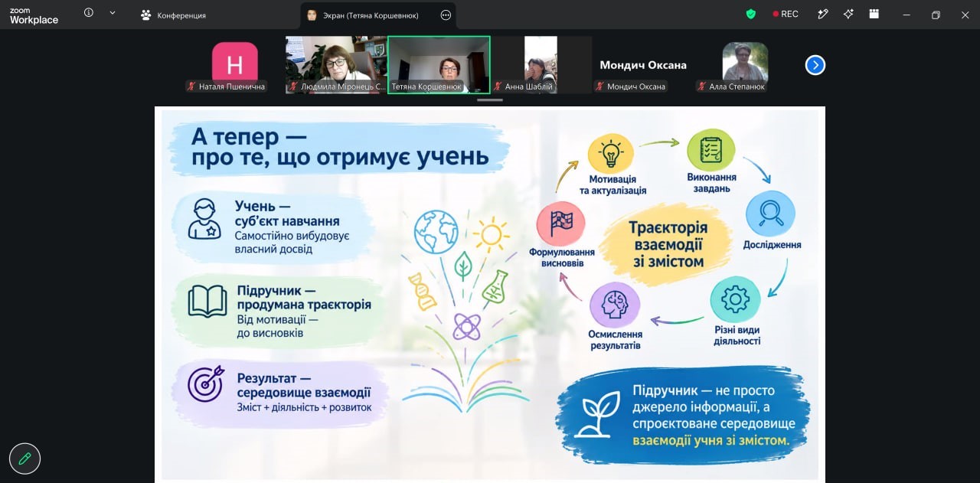Viewport: 980px width, 483px height.
Task: Switch to the Конференція tab
Action: (x=173, y=15)
